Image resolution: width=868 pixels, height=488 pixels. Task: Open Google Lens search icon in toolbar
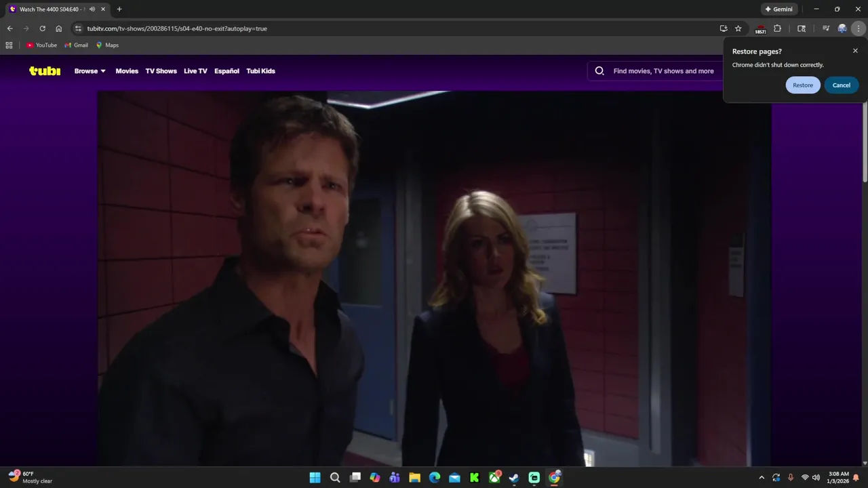coord(802,28)
